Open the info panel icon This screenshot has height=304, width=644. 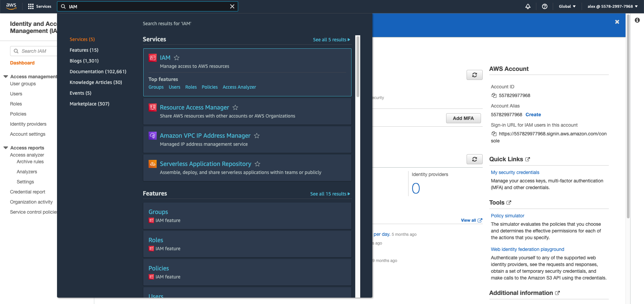pyautogui.click(x=637, y=20)
